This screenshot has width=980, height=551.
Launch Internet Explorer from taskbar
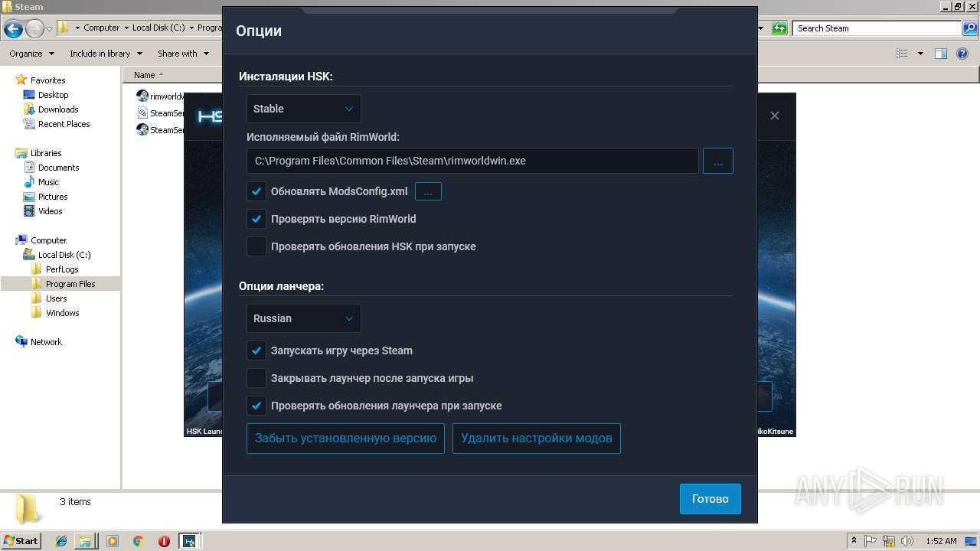tap(62, 541)
